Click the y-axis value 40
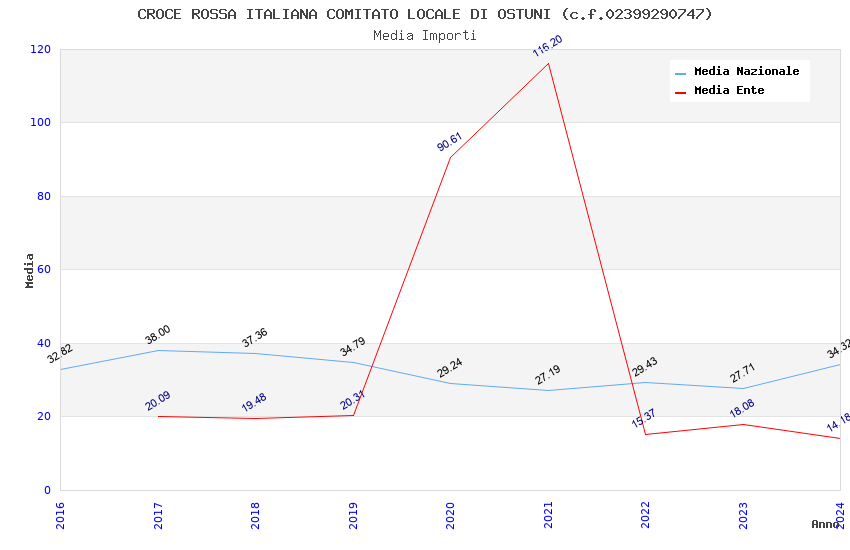The width and height of the screenshot is (850, 550). click(x=44, y=343)
